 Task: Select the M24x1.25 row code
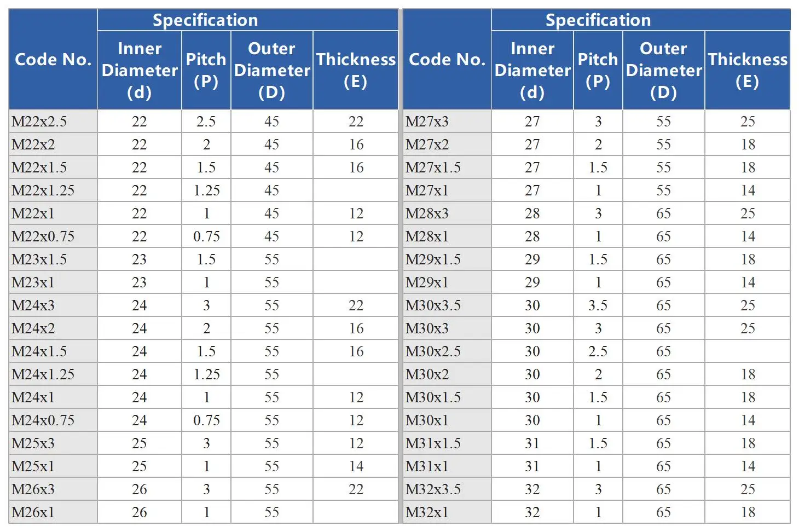pos(53,374)
